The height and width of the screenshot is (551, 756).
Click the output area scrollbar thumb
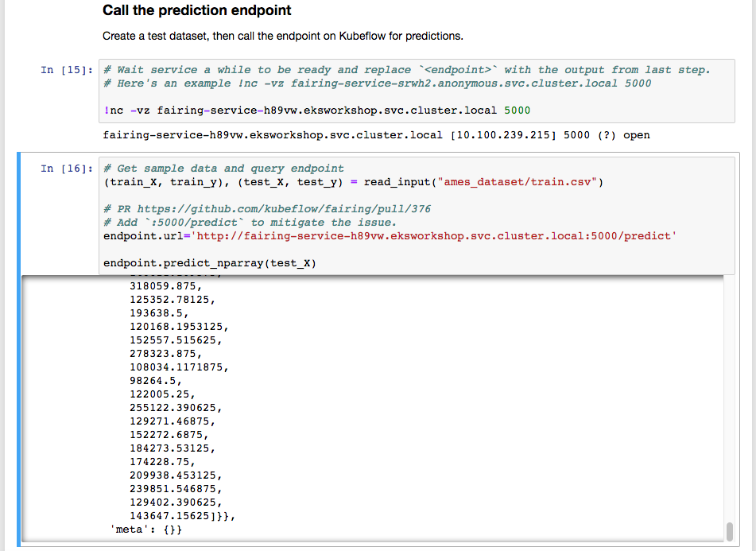coord(729,530)
